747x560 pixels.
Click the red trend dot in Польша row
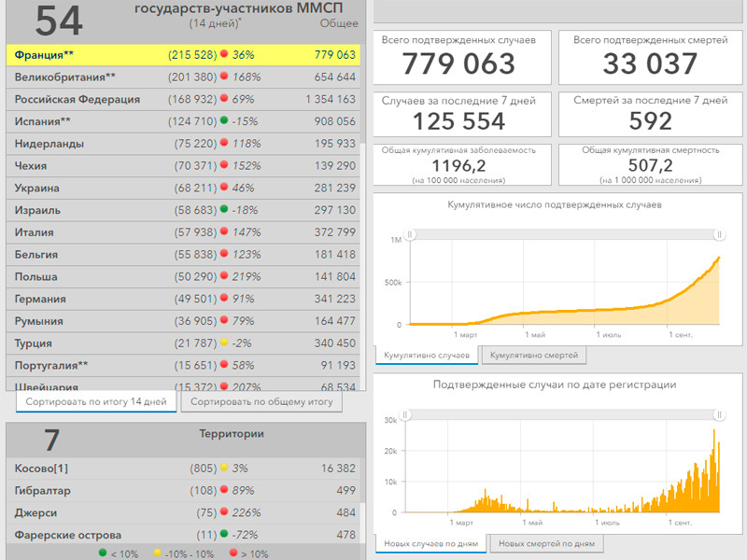coord(224,276)
